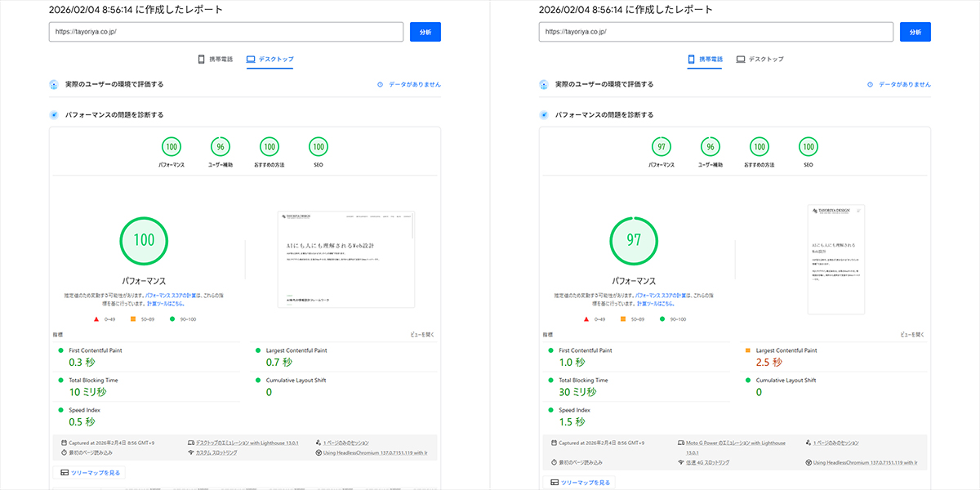Click the phone icon on the 携帯電話 tab
Screen dimensions: 980x490
pyautogui.click(x=201, y=59)
